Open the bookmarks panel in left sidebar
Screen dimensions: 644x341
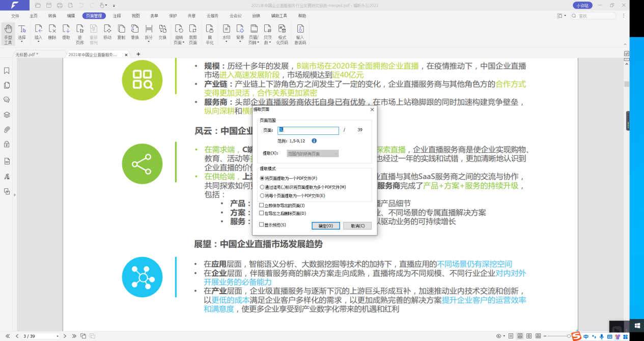point(7,71)
